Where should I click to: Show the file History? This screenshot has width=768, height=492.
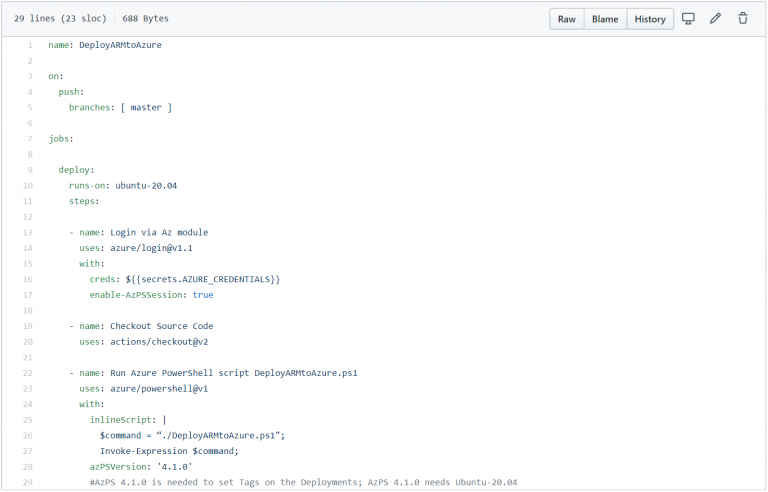[650, 19]
